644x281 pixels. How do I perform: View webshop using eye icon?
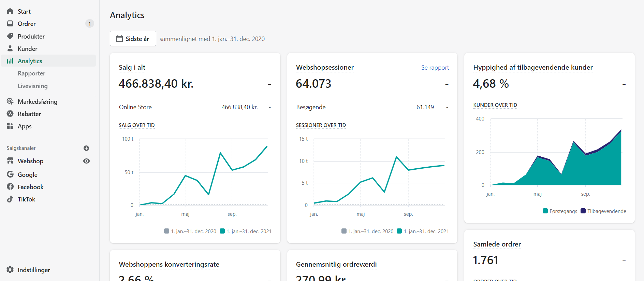(86, 161)
